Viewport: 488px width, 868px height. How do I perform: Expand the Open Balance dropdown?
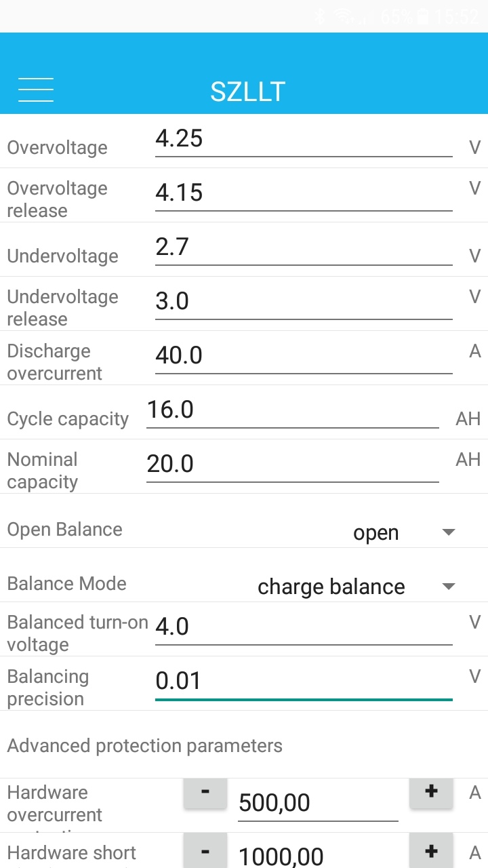click(x=448, y=532)
